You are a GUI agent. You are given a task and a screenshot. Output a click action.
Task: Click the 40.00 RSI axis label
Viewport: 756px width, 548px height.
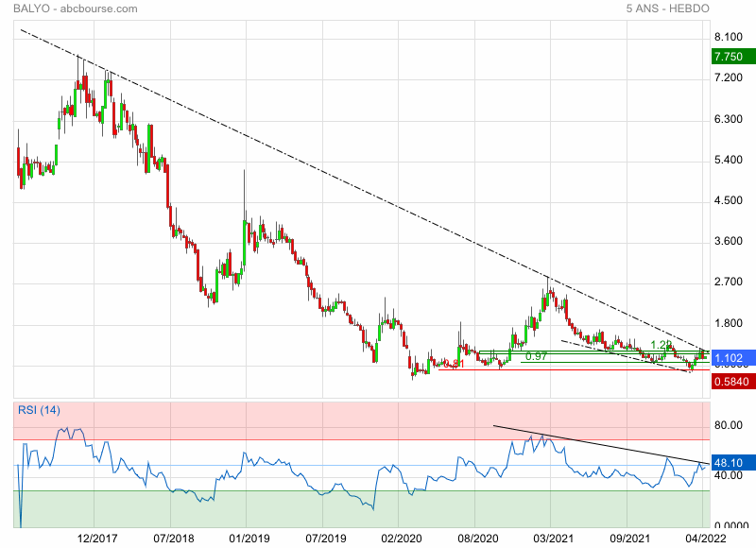(x=729, y=475)
